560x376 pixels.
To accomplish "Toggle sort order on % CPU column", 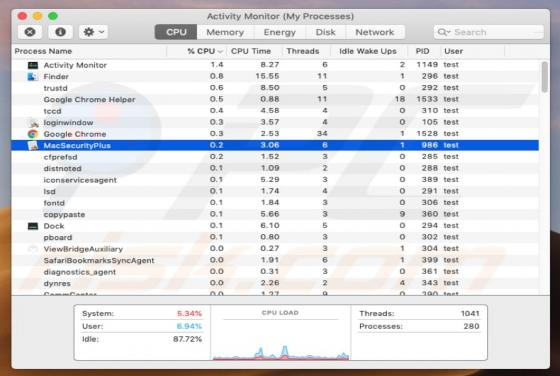I will [x=197, y=51].
